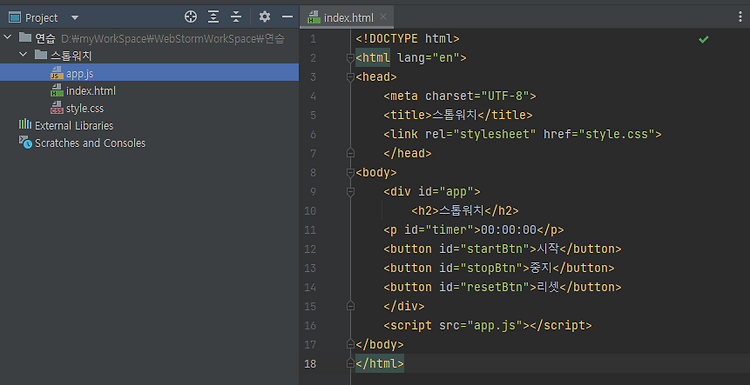Hide the Project tool window
The image size is (750, 385).
coord(287,17)
